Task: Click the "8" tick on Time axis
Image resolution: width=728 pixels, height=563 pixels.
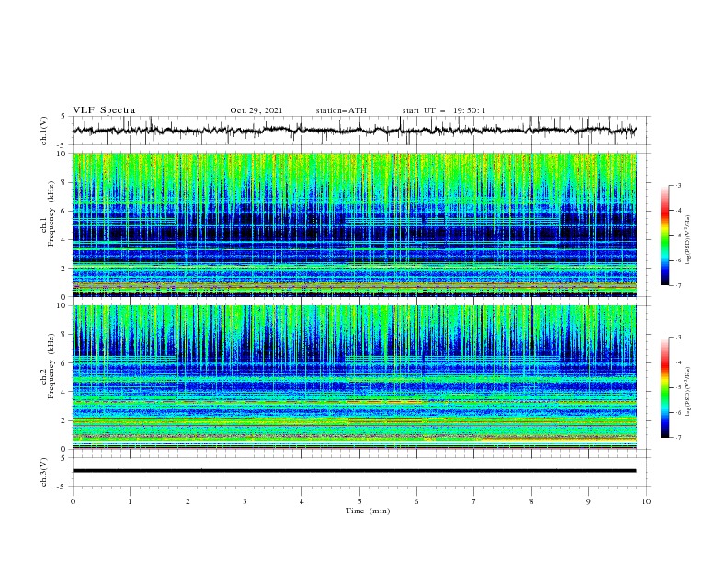Action: [x=531, y=501]
